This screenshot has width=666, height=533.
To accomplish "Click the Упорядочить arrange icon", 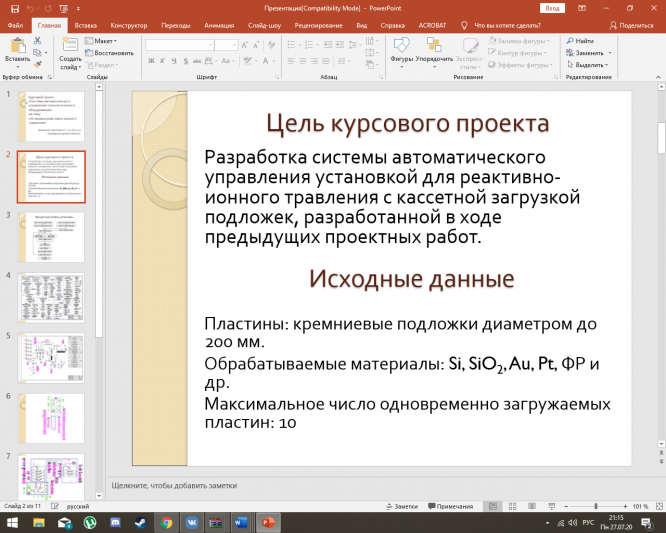I will (x=434, y=47).
